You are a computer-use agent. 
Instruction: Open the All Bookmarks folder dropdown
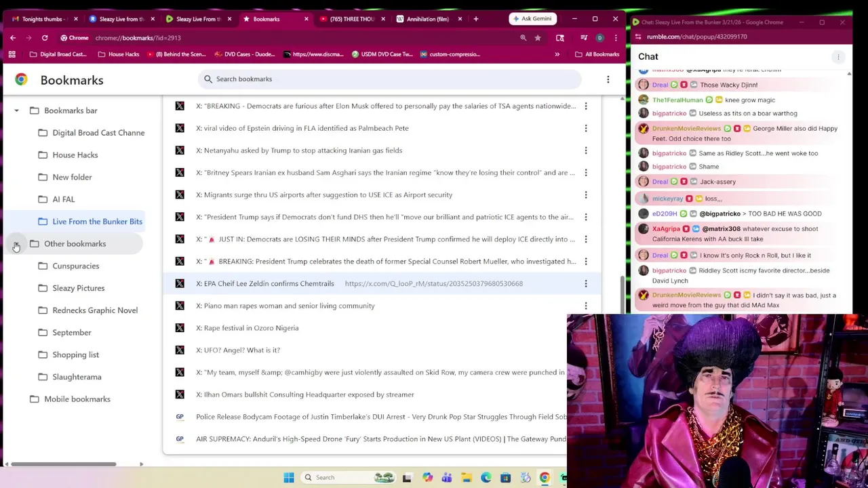[597, 54]
